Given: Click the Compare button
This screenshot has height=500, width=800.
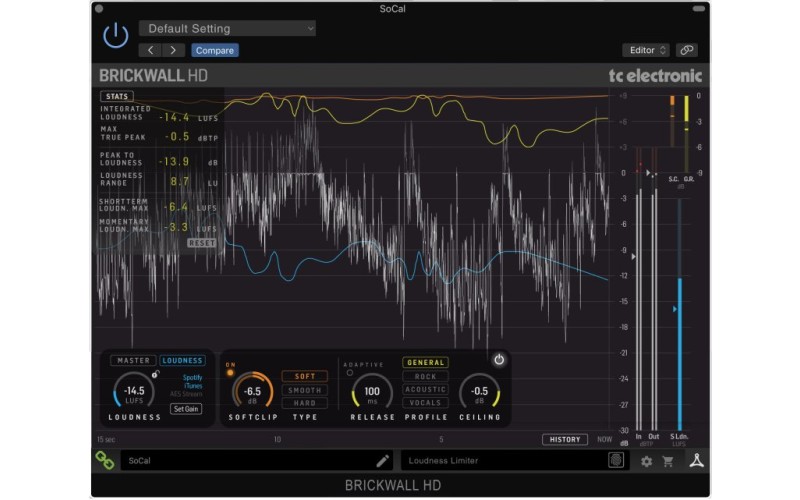Looking at the screenshot, I should point(215,50).
